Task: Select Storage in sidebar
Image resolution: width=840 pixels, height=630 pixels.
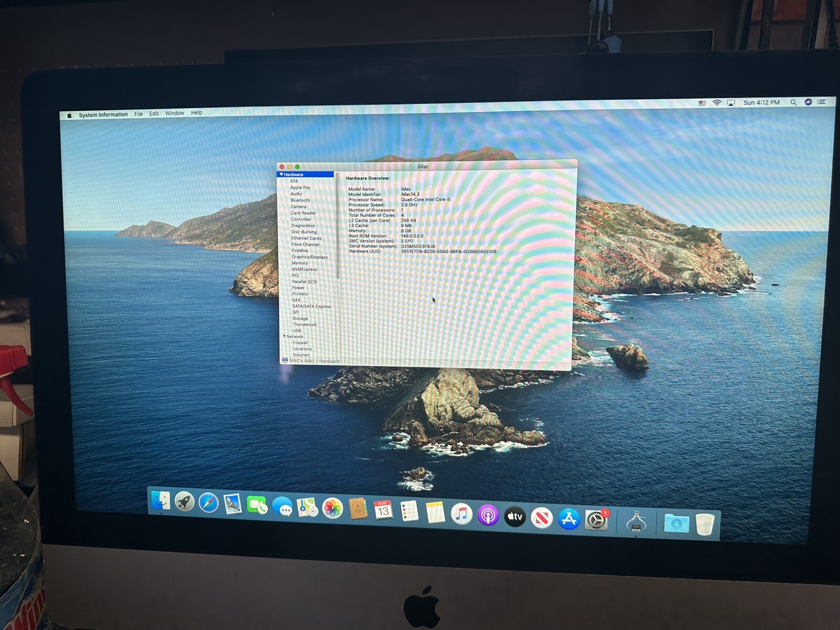Action: pyautogui.click(x=300, y=318)
